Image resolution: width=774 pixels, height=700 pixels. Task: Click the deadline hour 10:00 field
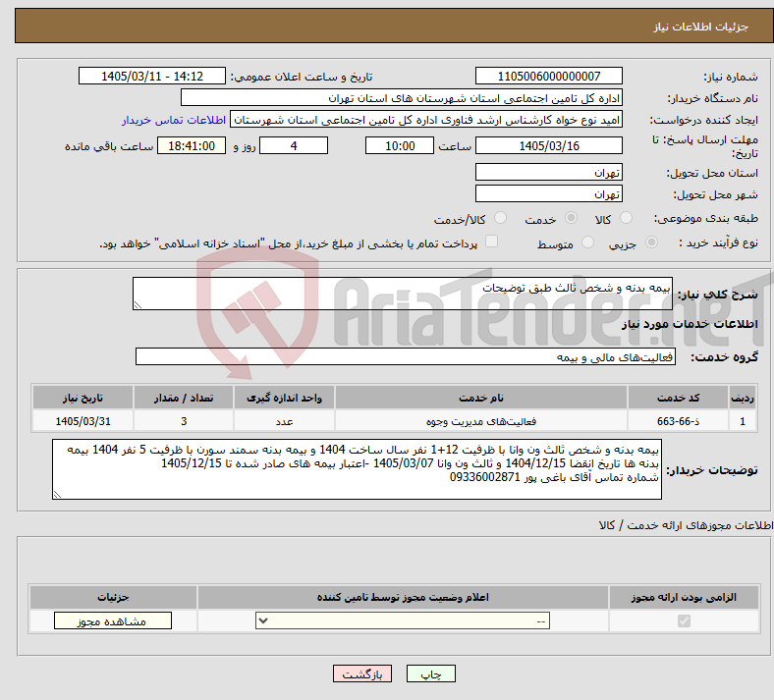click(x=400, y=145)
